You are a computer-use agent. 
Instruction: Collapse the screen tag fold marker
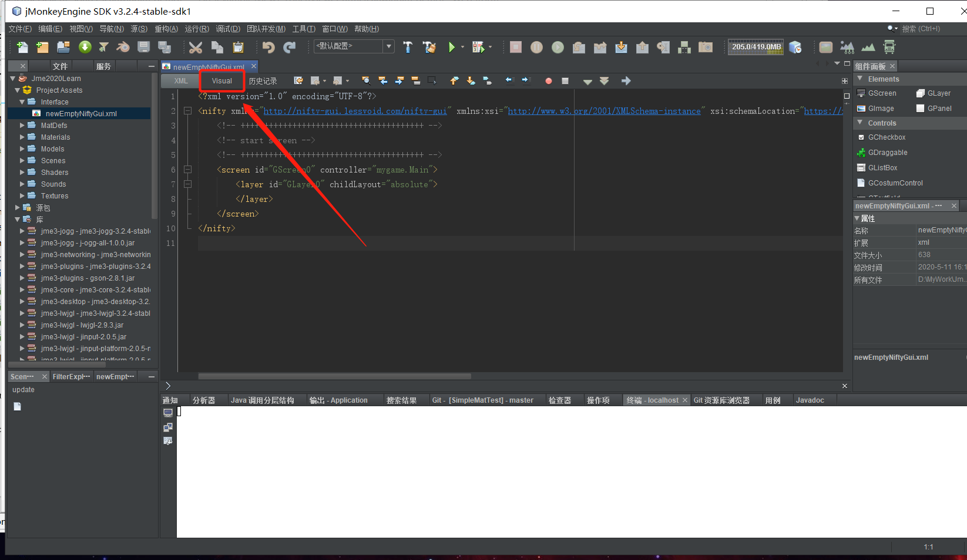pos(187,169)
